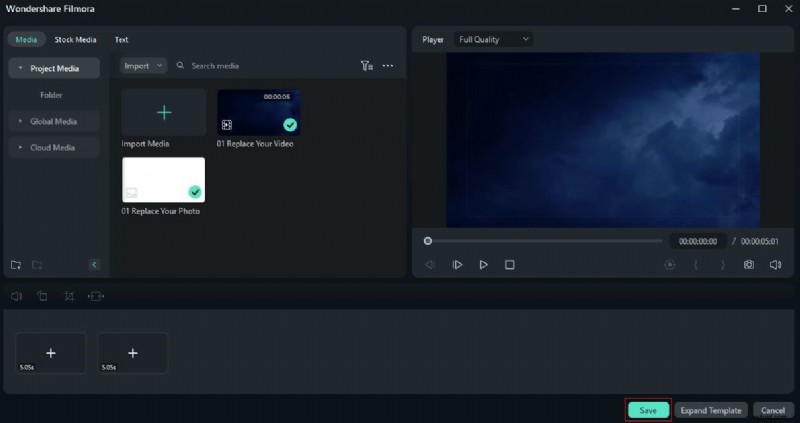
Task: Select the Folder item under Project Media
Action: (52, 95)
